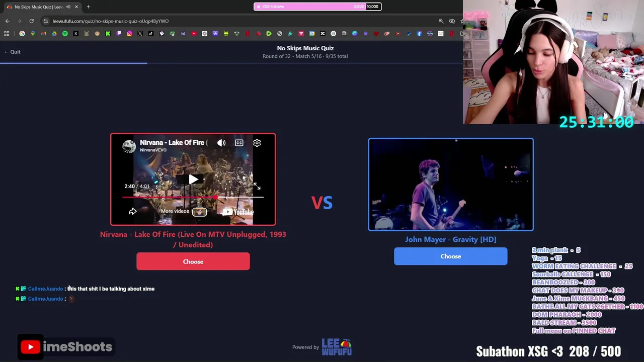Open the purple Twitch bookmark
The image size is (644, 362).
119,34
